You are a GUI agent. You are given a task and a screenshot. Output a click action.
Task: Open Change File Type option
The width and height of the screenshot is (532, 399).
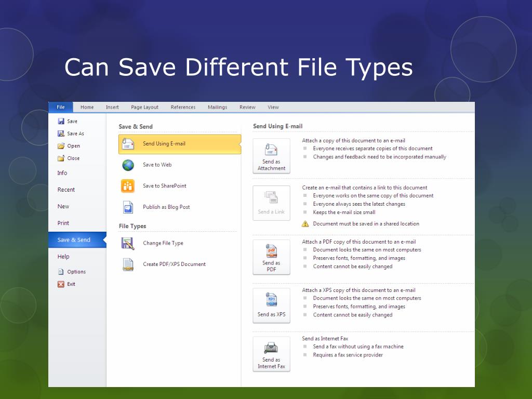[163, 243]
